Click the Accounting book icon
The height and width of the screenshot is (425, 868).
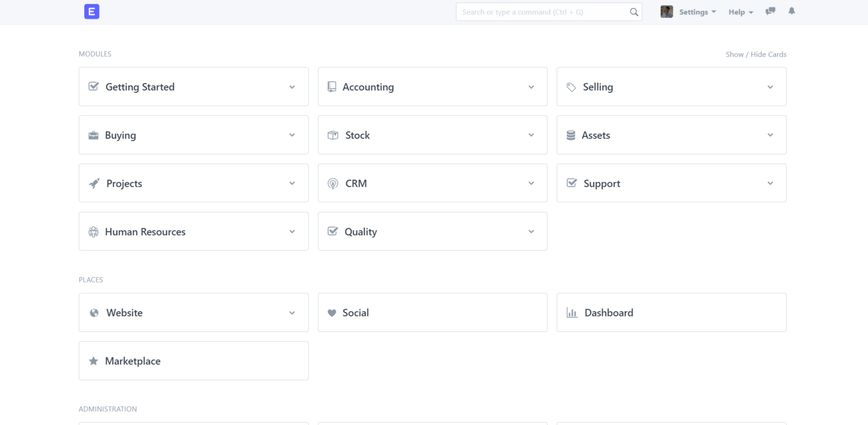coord(332,86)
